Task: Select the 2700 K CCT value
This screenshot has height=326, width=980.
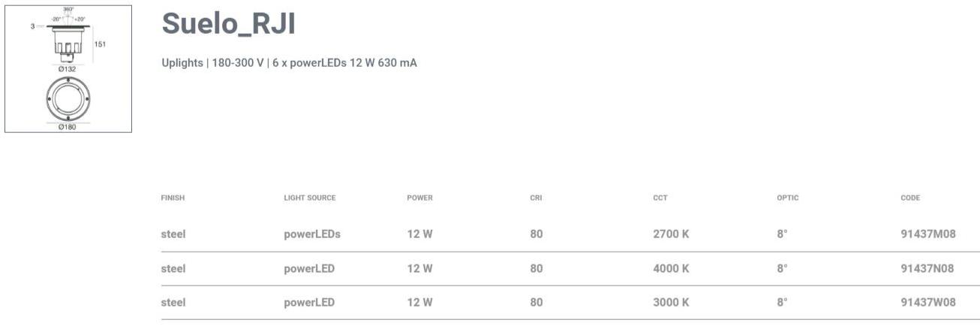Action: pyautogui.click(x=671, y=234)
